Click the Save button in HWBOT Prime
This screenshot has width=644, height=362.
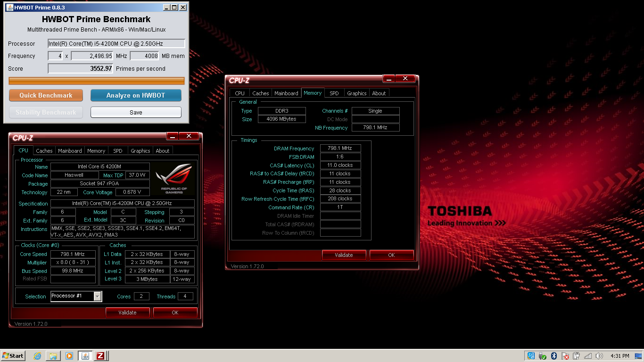coord(136,112)
